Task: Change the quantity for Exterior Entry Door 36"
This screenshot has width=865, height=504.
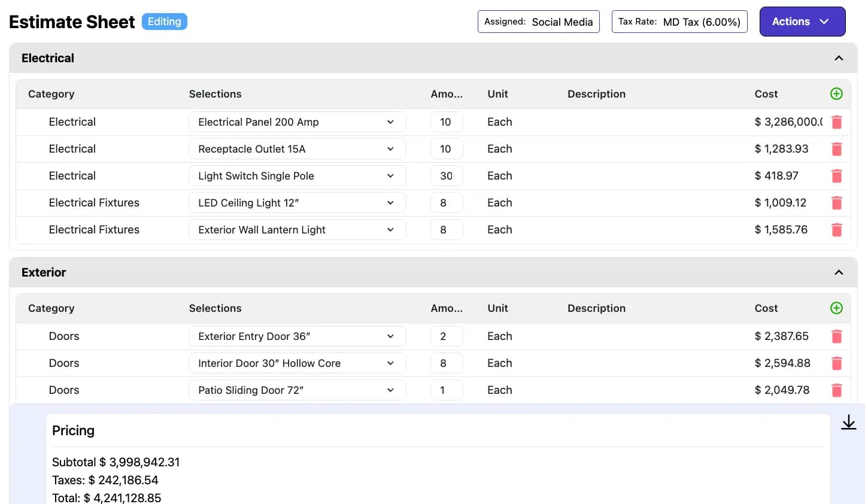Action: pos(447,336)
